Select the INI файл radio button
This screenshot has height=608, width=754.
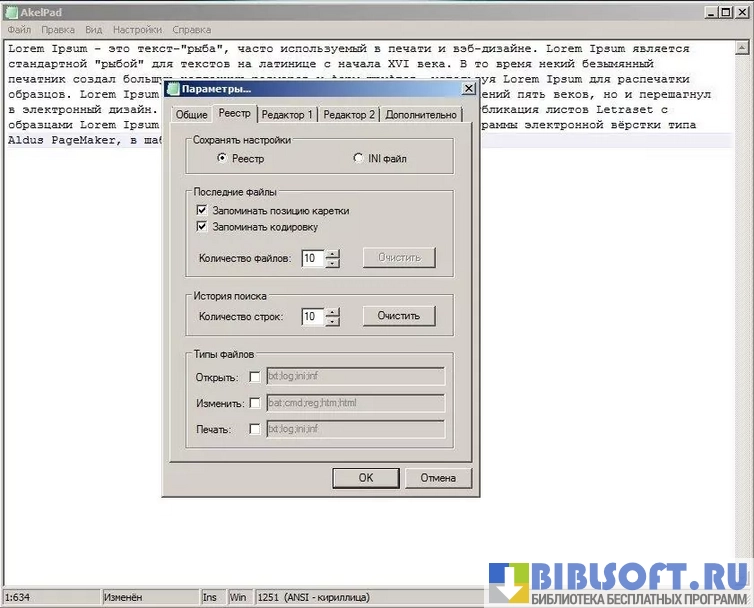click(359, 158)
